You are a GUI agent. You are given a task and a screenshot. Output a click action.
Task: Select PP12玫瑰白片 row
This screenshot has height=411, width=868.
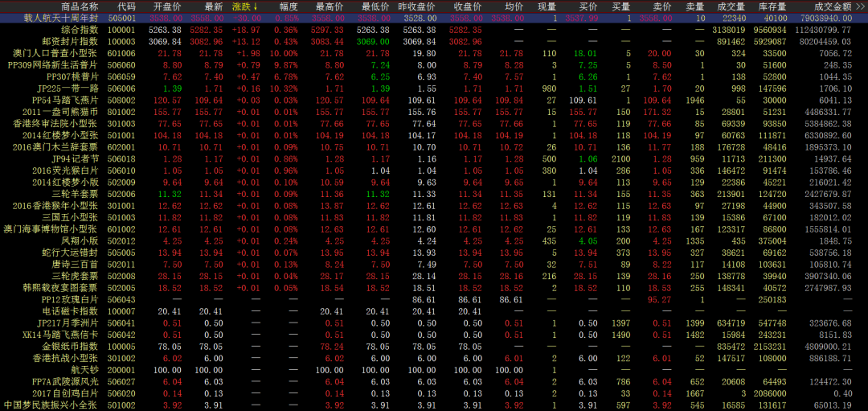pos(434,300)
